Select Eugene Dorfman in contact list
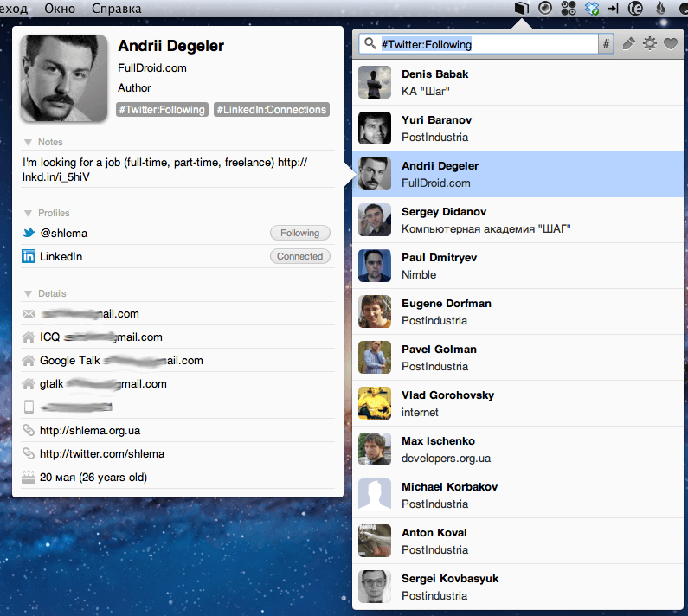The width and height of the screenshot is (688, 616). pyautogui.click(x=518, y=311)
